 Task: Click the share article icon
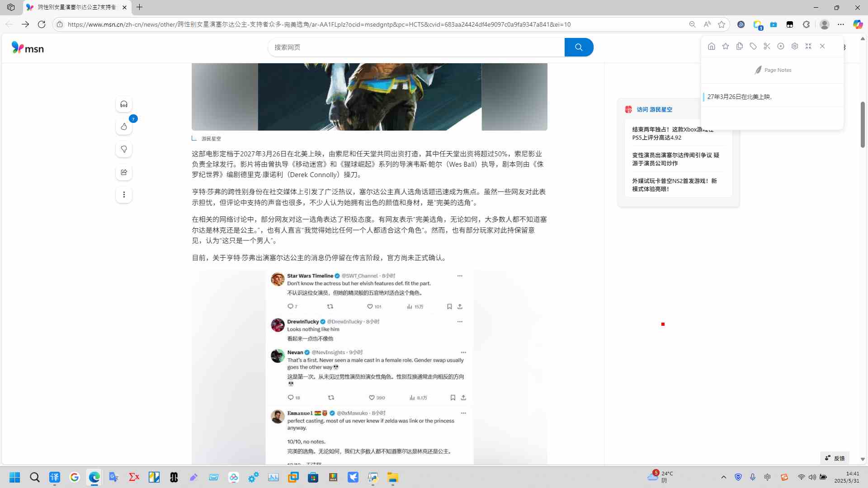(124, 172)
